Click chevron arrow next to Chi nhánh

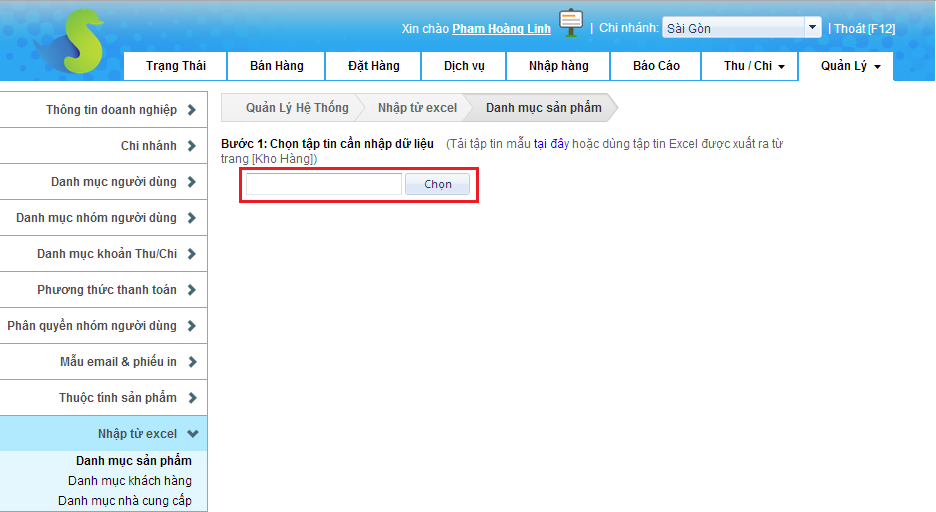pos(191,146)
